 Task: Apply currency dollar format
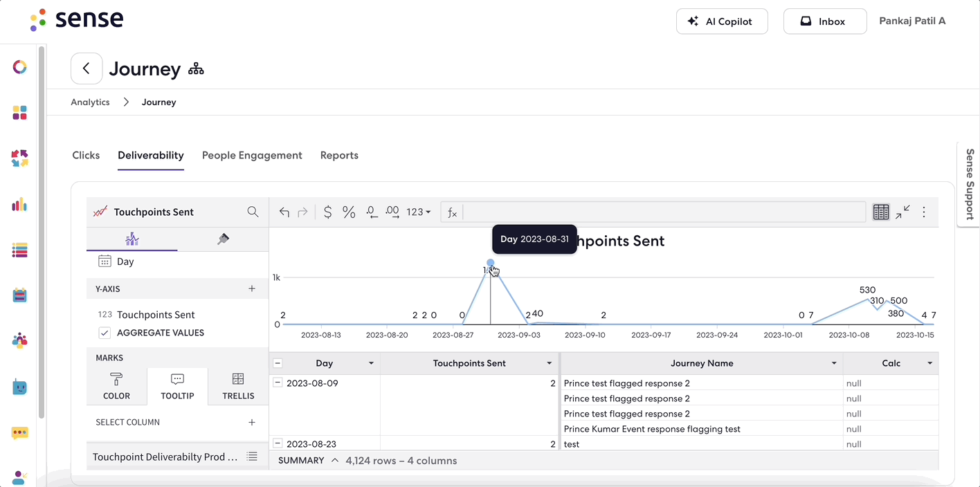[327, 212]
